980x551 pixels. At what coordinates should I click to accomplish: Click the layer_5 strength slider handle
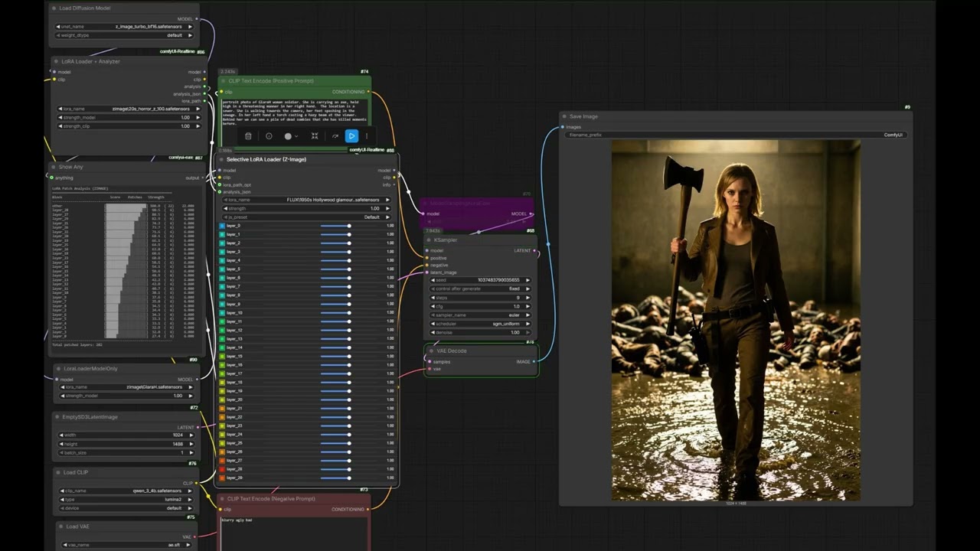(x=349, y=269)
